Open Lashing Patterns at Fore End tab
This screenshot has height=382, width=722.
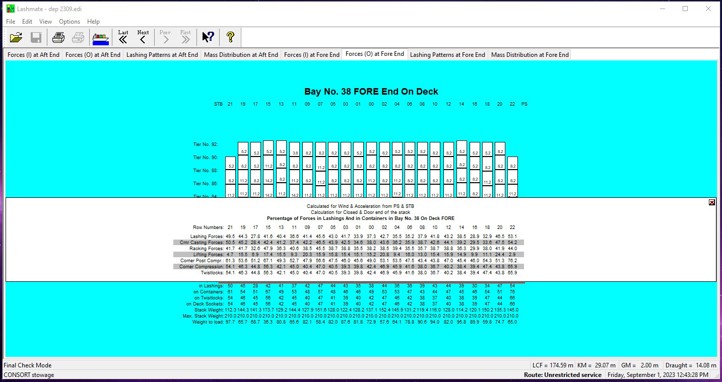[x=448, y=55]
